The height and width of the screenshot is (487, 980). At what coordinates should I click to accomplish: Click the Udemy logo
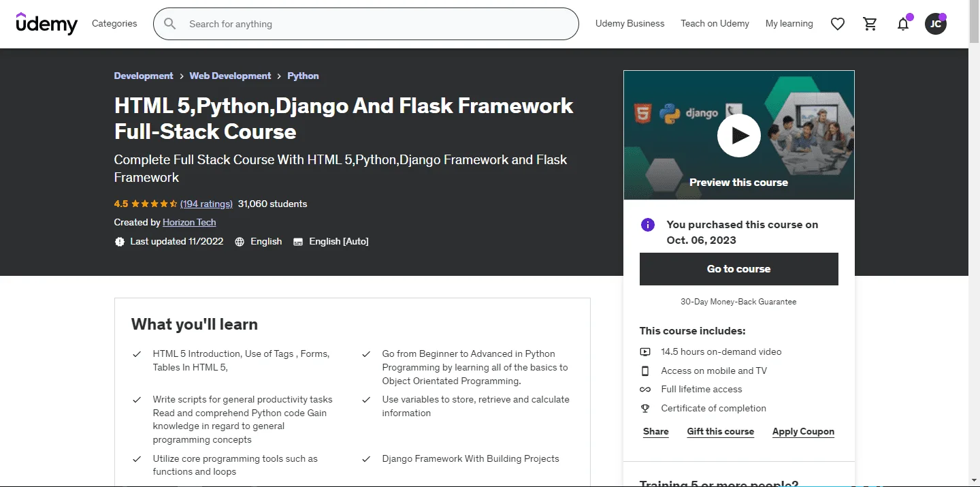click(x=46, y=24)
